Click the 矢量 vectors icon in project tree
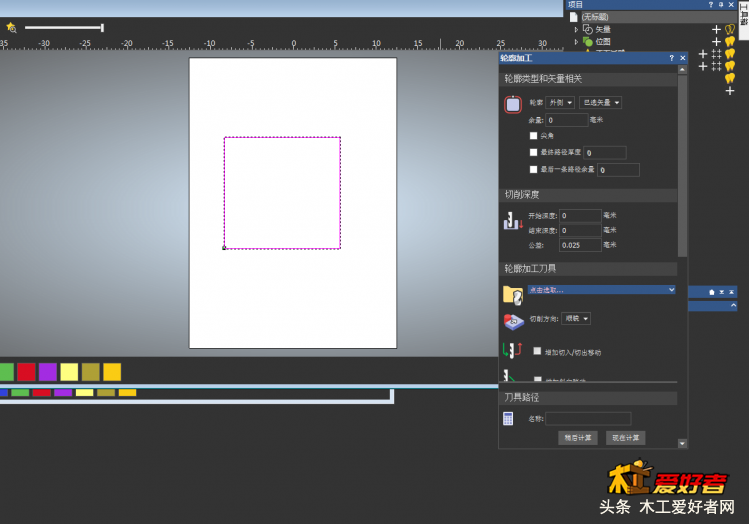The image size is (749, 524). (588, 30)
